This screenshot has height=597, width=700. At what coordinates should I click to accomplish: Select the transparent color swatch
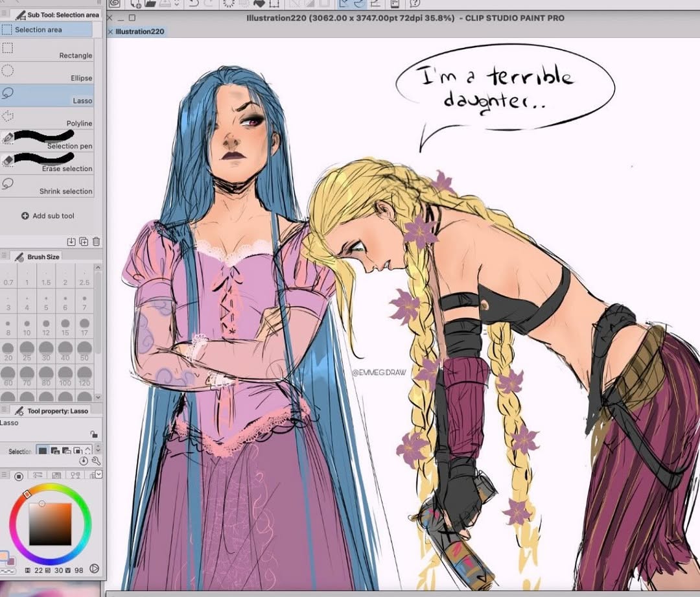point(8,570)
